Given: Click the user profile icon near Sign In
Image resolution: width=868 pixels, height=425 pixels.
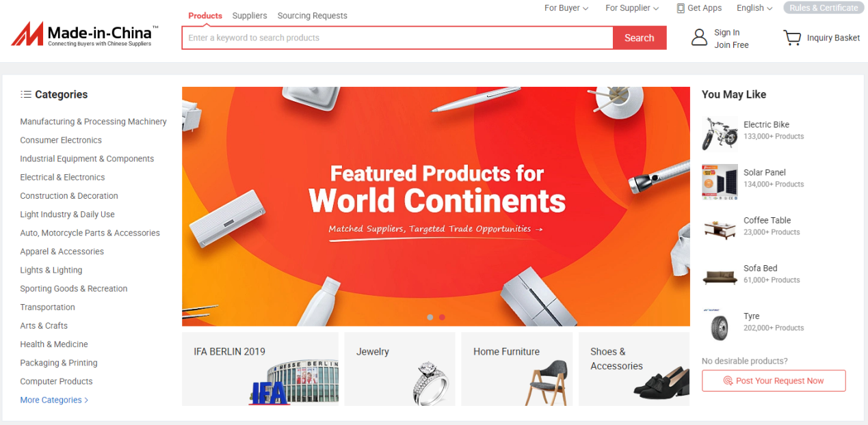Looking at the screenshot, I should point(699,38).
